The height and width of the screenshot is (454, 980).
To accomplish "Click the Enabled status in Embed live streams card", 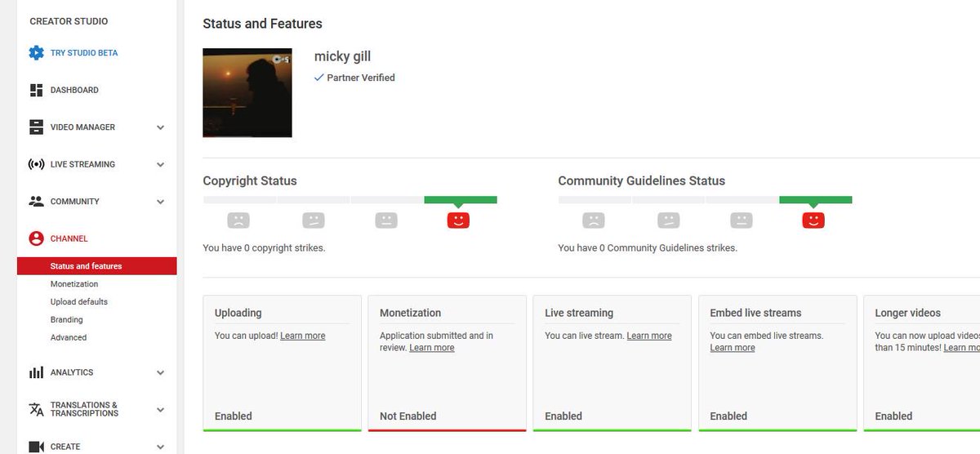I will tap(728, 416).
